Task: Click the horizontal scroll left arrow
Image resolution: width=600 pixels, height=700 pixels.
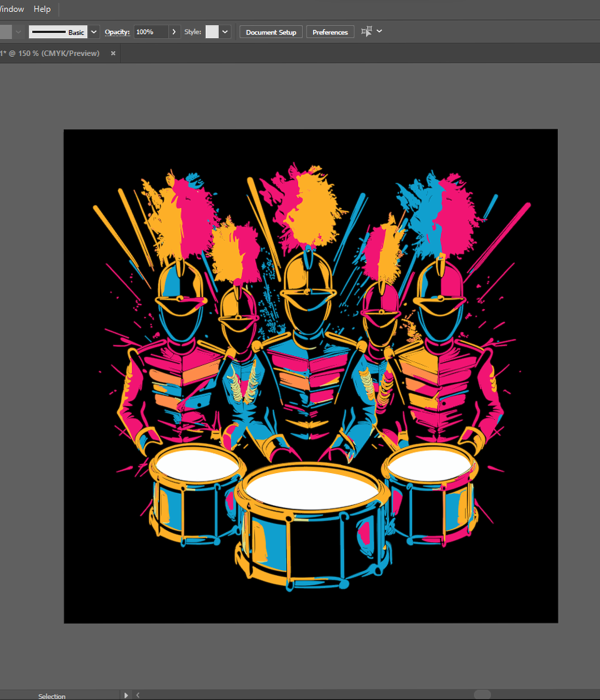Action: (x=138, y=695)
